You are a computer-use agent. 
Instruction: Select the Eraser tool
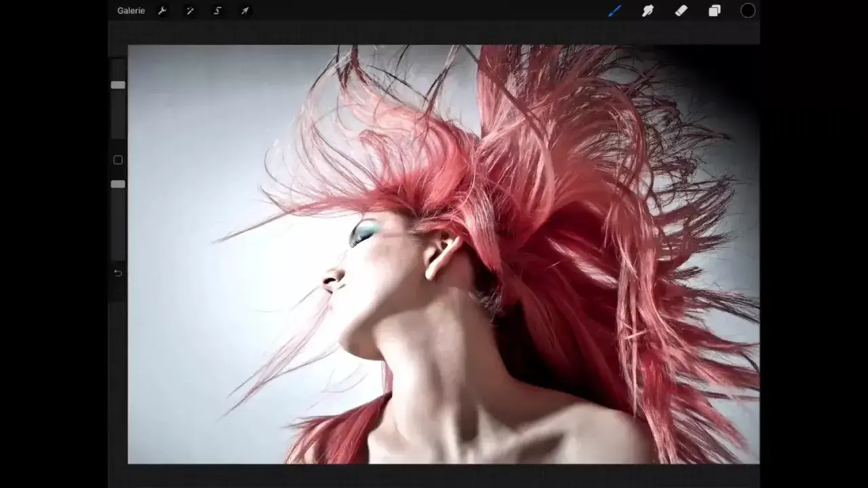click(x=681, y=10)
